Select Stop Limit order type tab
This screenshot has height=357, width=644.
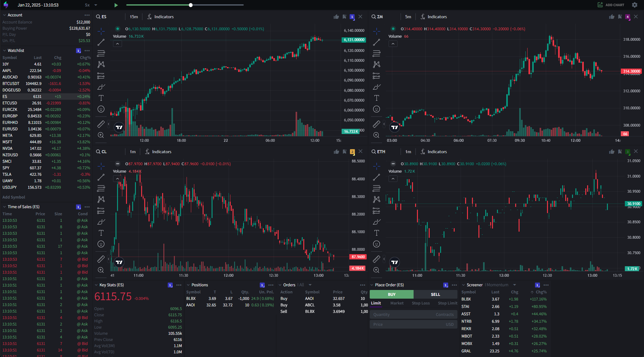[448, 303]
